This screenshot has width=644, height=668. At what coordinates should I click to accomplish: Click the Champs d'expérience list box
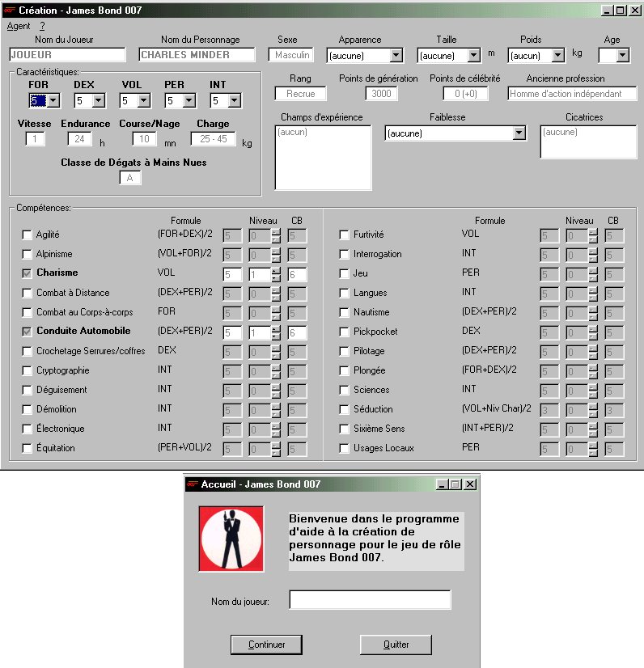point(323,158)
